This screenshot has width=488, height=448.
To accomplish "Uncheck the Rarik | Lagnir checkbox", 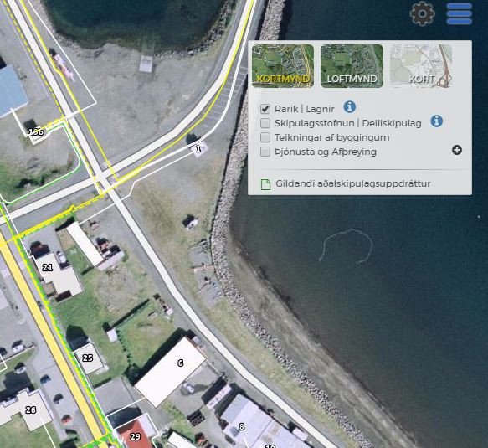I will pos(265,109).
